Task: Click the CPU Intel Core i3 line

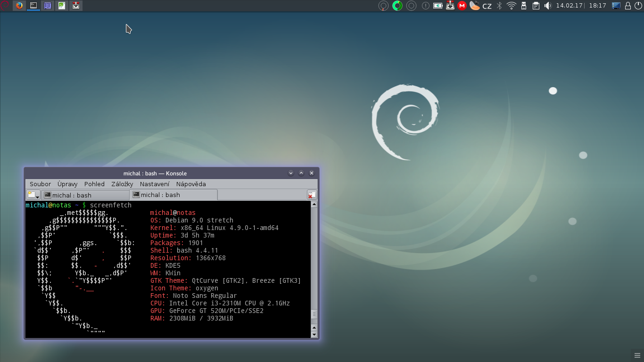Action: [x=220, y=303]
